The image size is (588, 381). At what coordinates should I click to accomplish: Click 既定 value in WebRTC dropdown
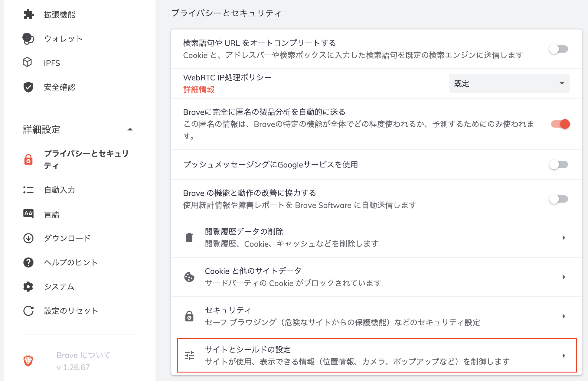pos(462,83)
